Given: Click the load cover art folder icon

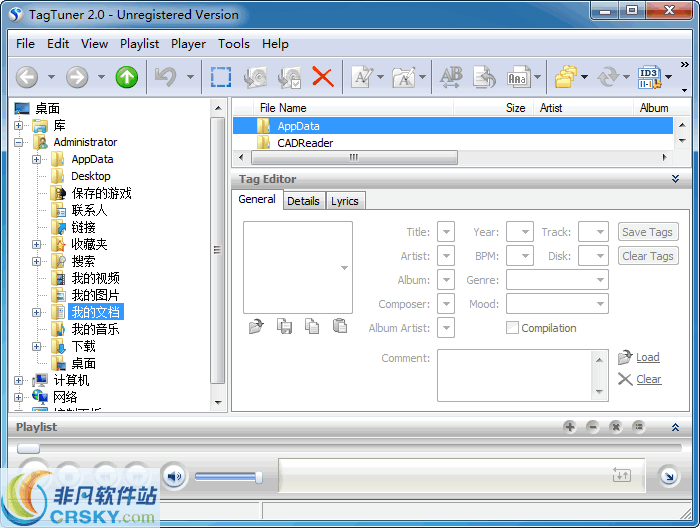Looking at the screenshot, I should pyautogui.click(x=256, y=326).
